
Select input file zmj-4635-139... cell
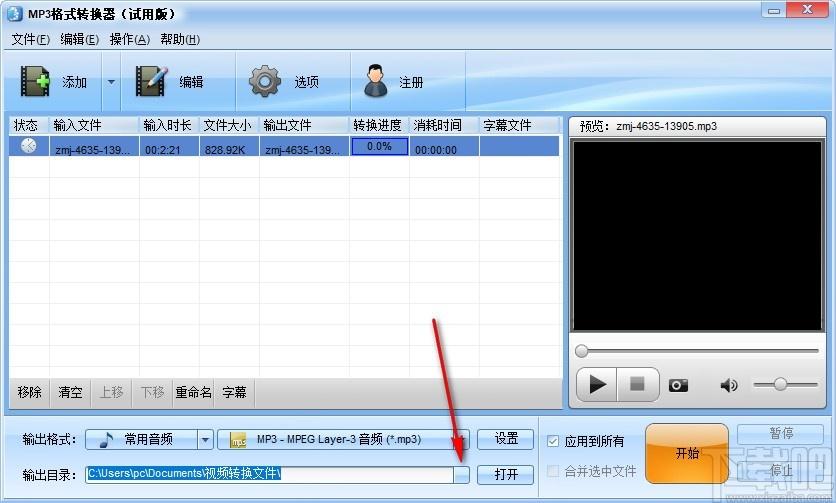[x=94, y=146]
